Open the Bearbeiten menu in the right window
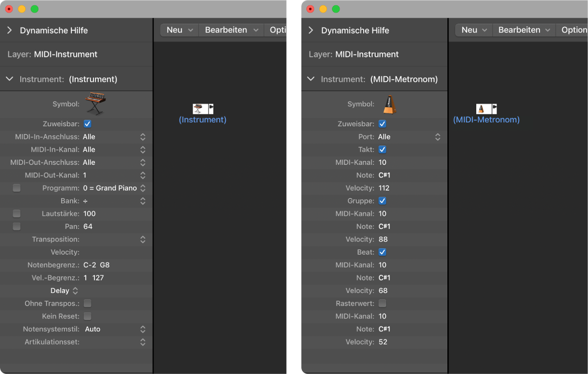Image resolution: width=588 pixels, height=374 pixels. pyautogui.click(x=524, y=30)
